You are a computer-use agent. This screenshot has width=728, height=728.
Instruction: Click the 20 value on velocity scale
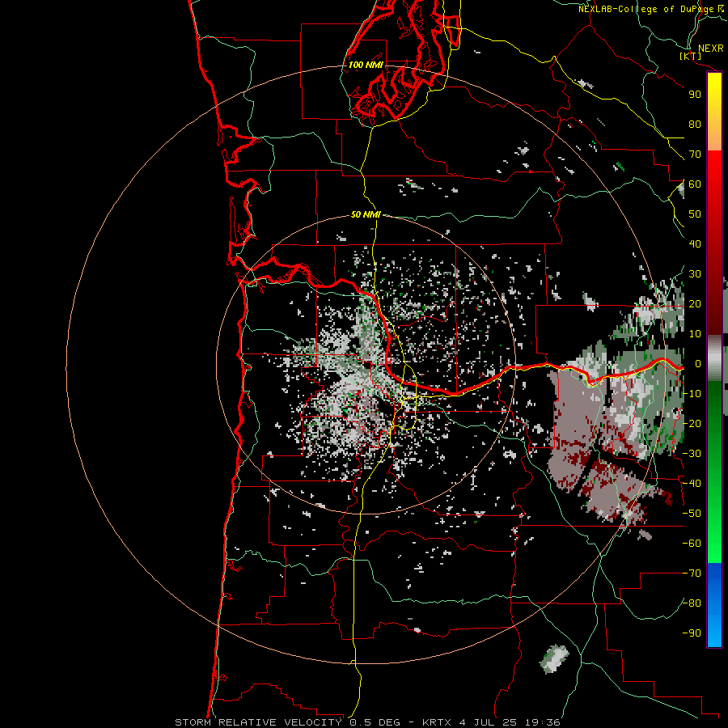click(x=695, y=303)
